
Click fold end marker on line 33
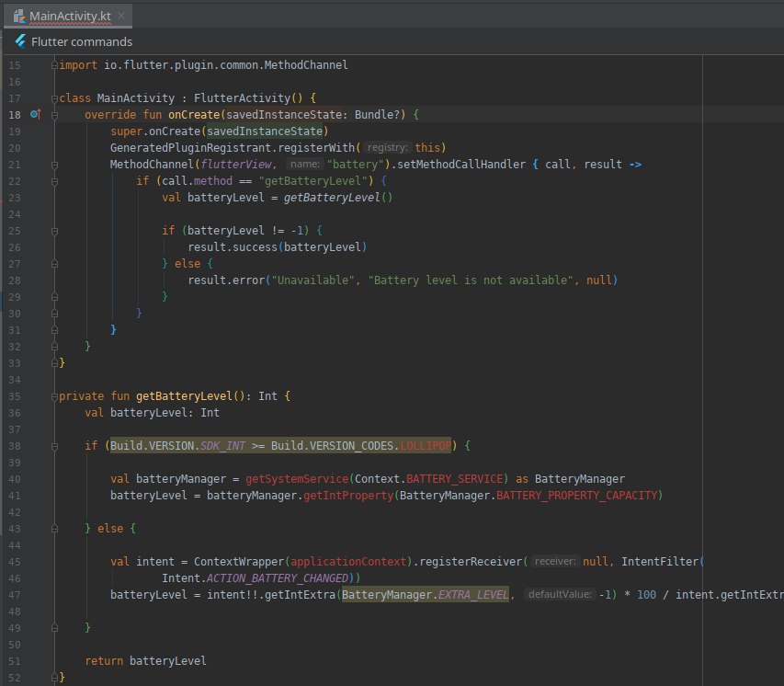(54, 362)
